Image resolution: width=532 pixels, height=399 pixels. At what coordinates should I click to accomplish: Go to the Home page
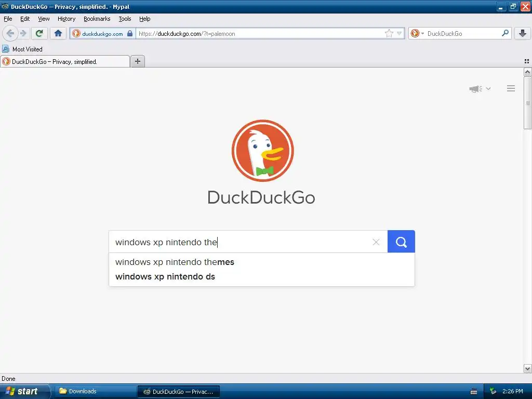point(58,33)
